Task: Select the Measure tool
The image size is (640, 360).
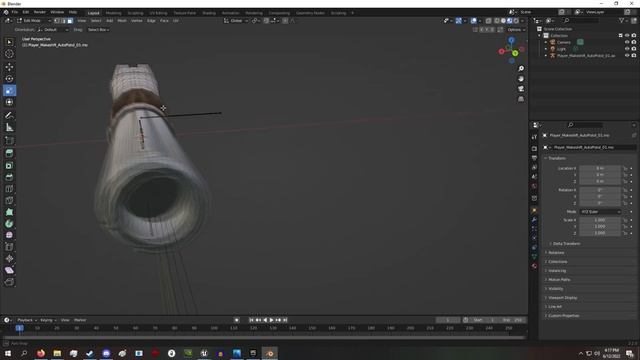Action: (9, 128)
